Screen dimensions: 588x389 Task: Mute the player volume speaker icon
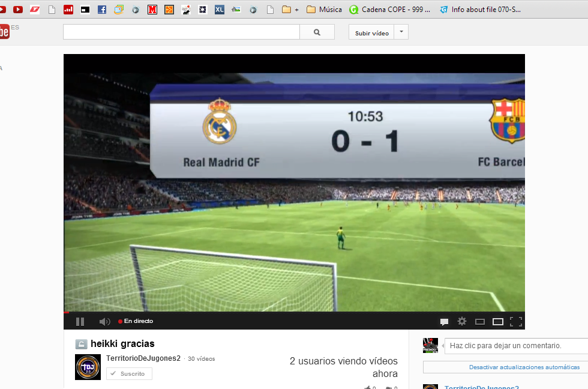(x=104, y=322)
